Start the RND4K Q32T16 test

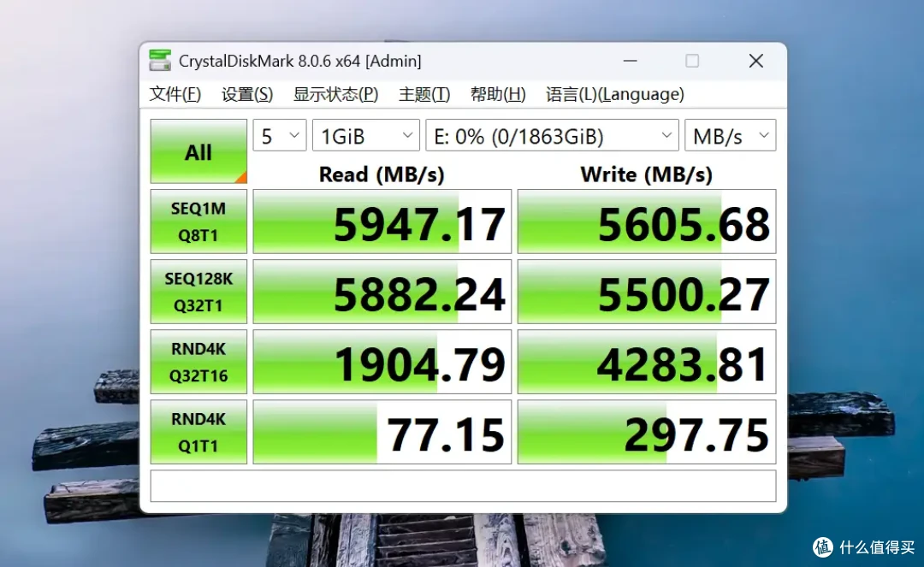pos(198,362)
